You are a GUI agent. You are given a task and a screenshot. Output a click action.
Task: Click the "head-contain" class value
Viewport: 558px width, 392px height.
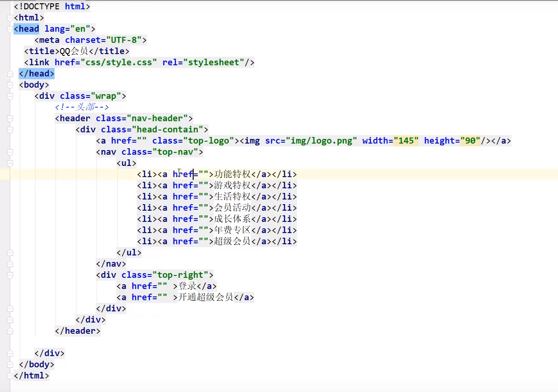[x=167, y=130]
